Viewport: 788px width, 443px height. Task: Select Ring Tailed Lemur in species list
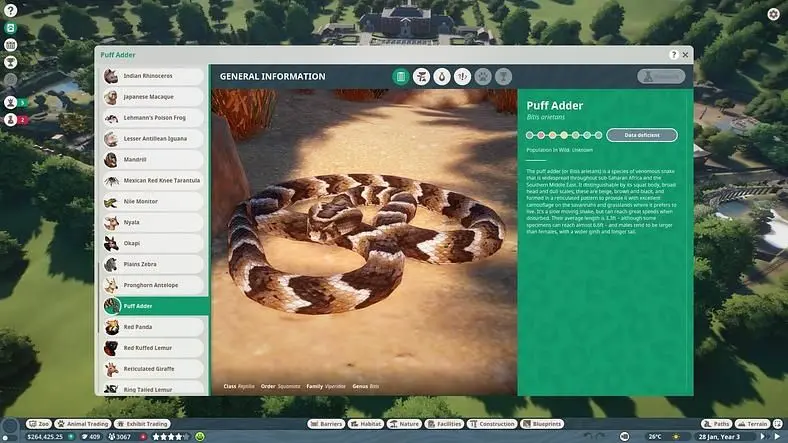154,389
